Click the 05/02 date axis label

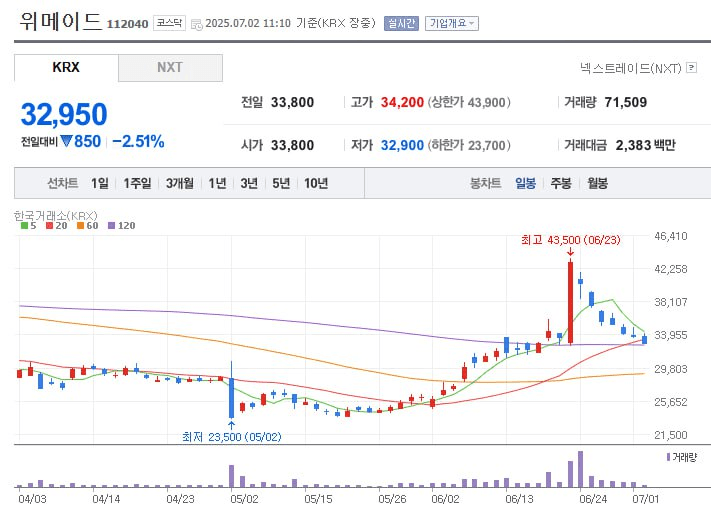point(244,499)
